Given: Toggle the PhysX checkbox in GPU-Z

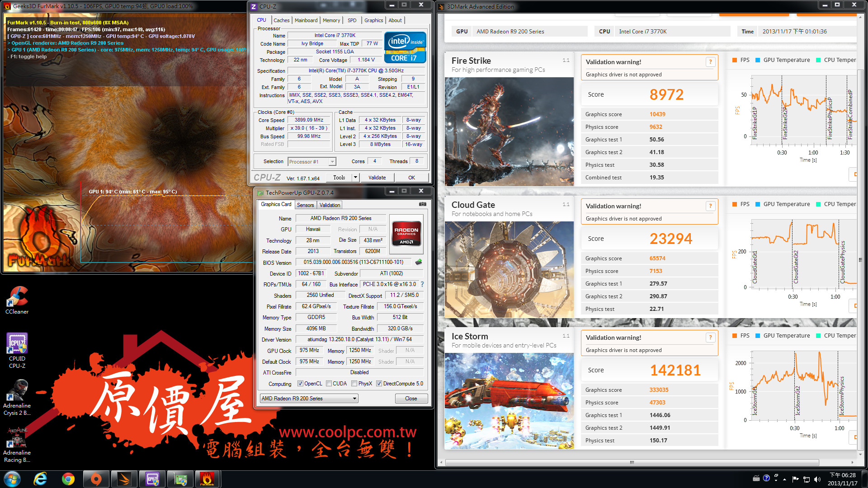Looking at the screenshot, I should (x=354, y=384).
